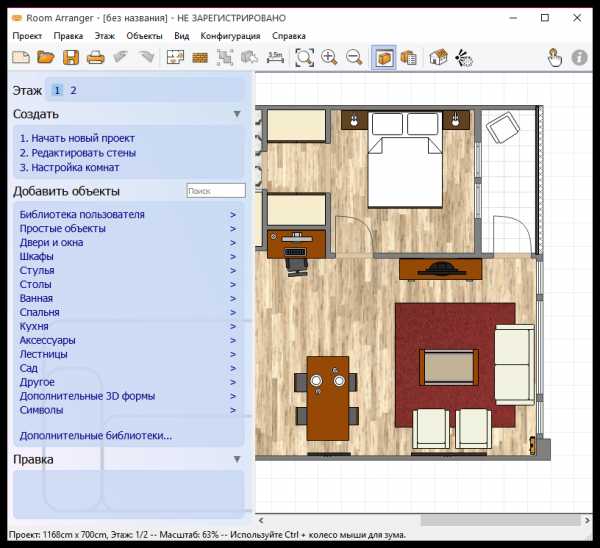Open Дополнительные библиотеки link
Screen dimensions: 600x548
pos(96,435)
